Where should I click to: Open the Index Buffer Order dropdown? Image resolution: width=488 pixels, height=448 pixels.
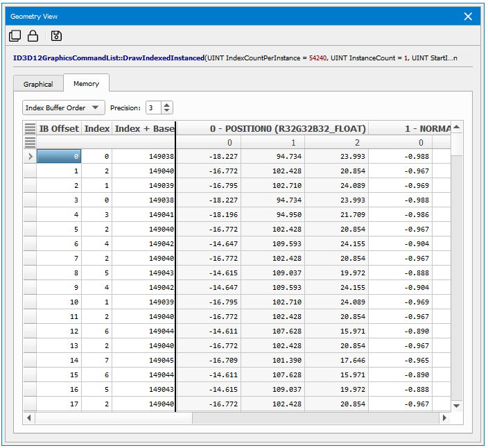click(x=63, y=107)
